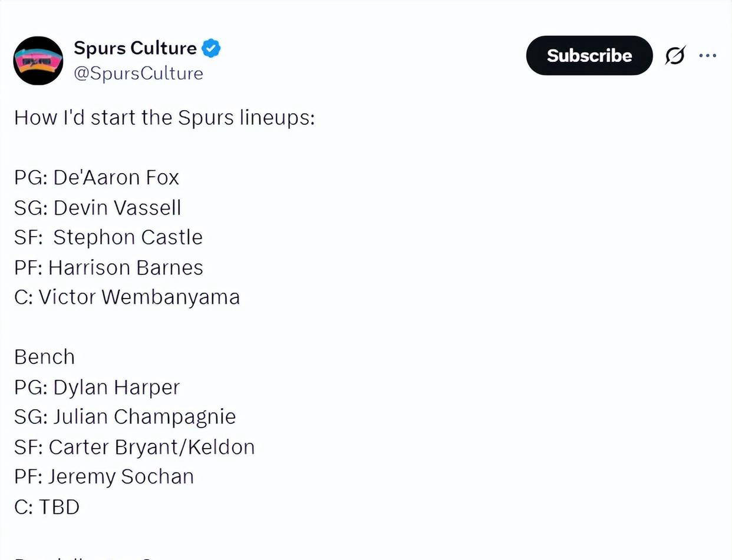Open the Spurs Culture profile avatar

pos(38,60)
